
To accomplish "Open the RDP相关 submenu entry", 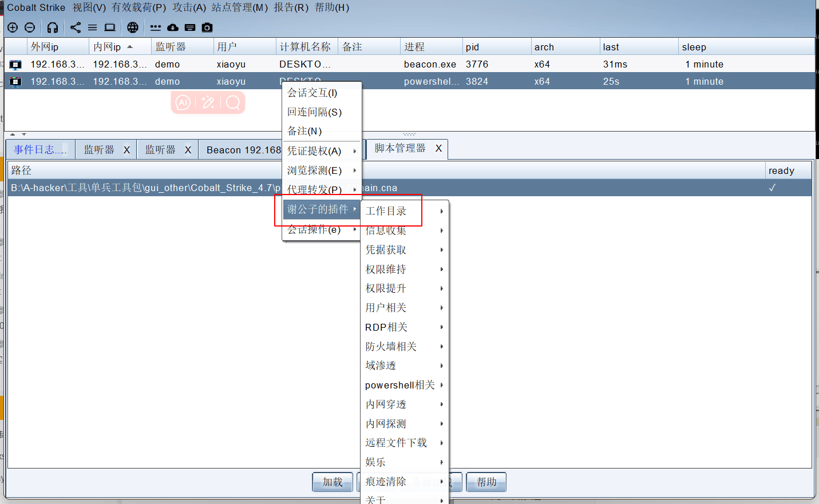I will [x=405, y=327].
